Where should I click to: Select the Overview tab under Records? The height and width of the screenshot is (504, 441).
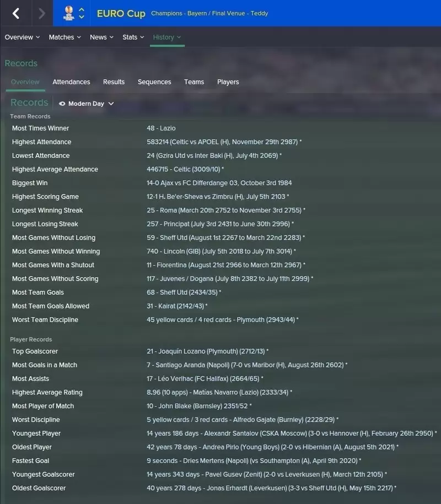click(x=25, y=82)
